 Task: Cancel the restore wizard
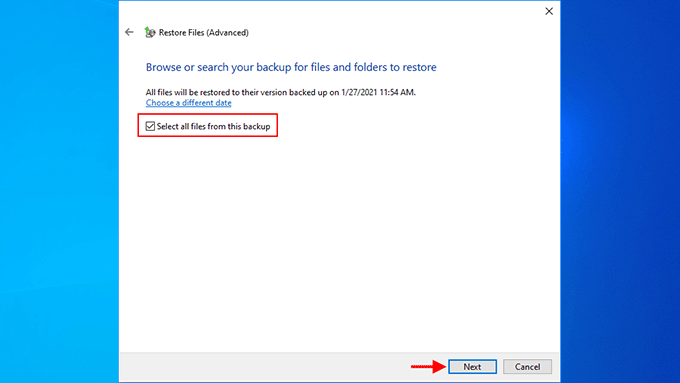(527, 367)
